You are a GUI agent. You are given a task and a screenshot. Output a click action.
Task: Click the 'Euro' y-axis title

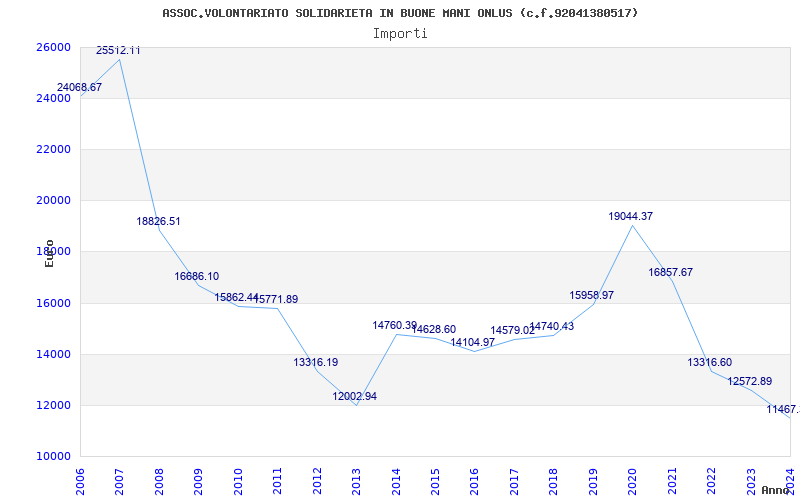click(x=49, y=253)
